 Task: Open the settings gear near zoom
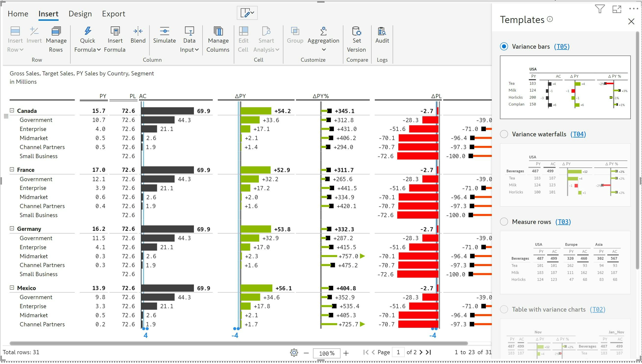tap(294, 353)
